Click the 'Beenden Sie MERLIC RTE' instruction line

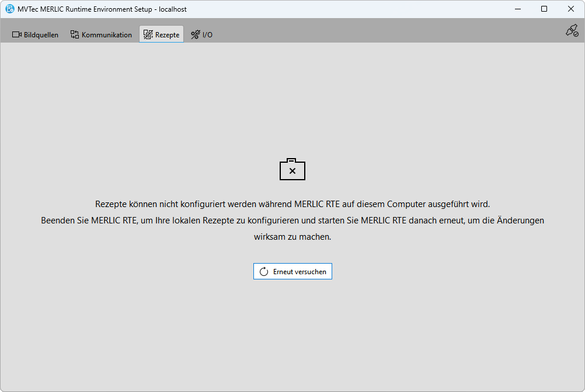pos(292,220)
